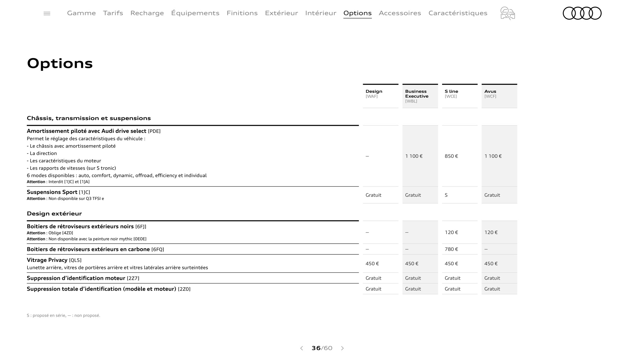Click 'Châssis, transmission et suspensions' heading

[89, 118]
